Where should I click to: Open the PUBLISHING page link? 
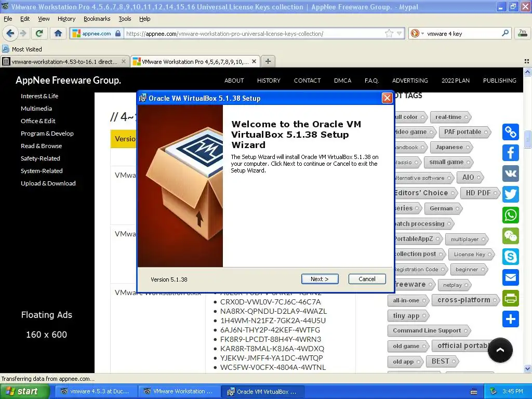pyautogui.click(x=499, y=81)
